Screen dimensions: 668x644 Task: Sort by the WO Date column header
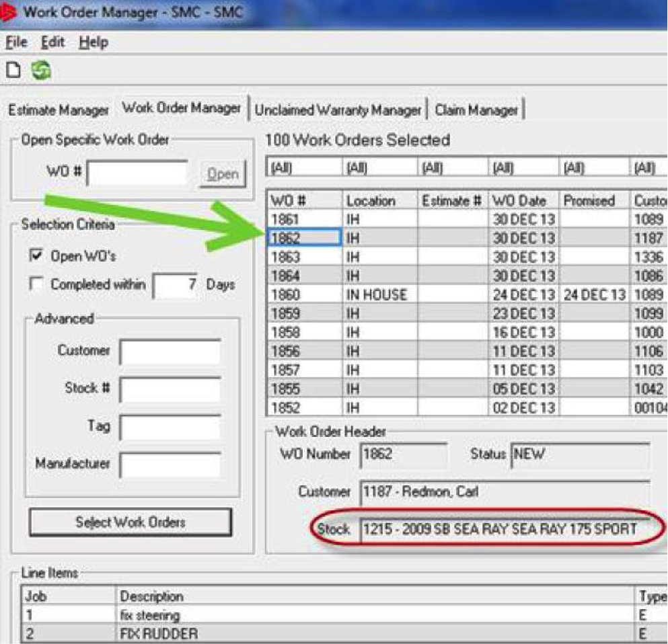click(523, 200)
